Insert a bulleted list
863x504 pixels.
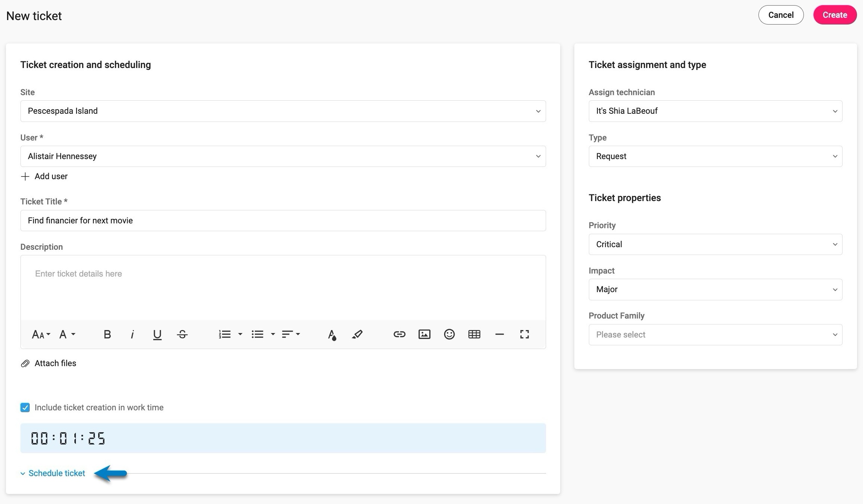pos(257,335)
